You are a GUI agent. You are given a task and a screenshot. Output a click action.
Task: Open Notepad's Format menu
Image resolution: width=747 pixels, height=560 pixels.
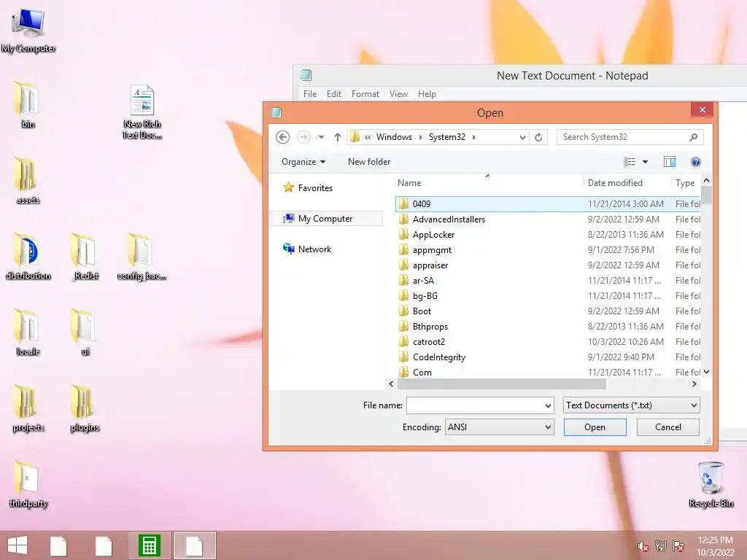(x=365, y=94)
